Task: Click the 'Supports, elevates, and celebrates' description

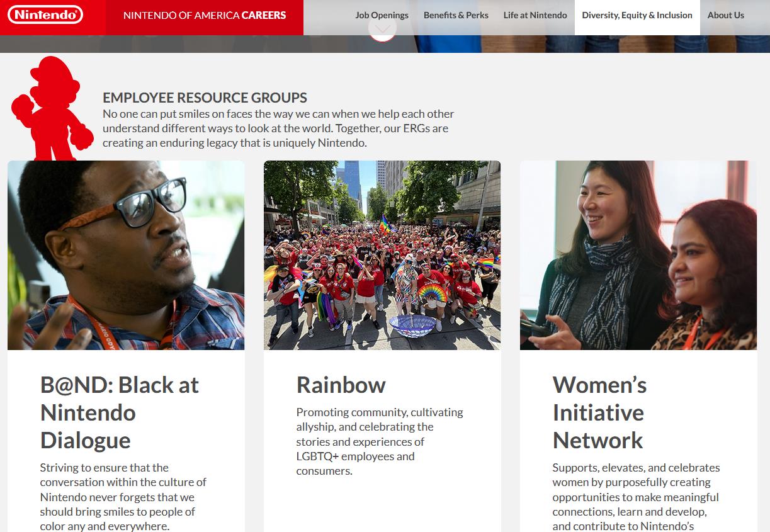Action: pos(636,497)
